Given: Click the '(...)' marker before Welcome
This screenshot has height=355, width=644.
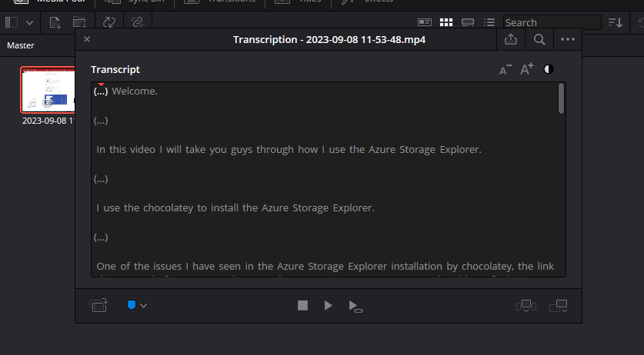Looking at the screenshot, I should (x=101, y=91).
